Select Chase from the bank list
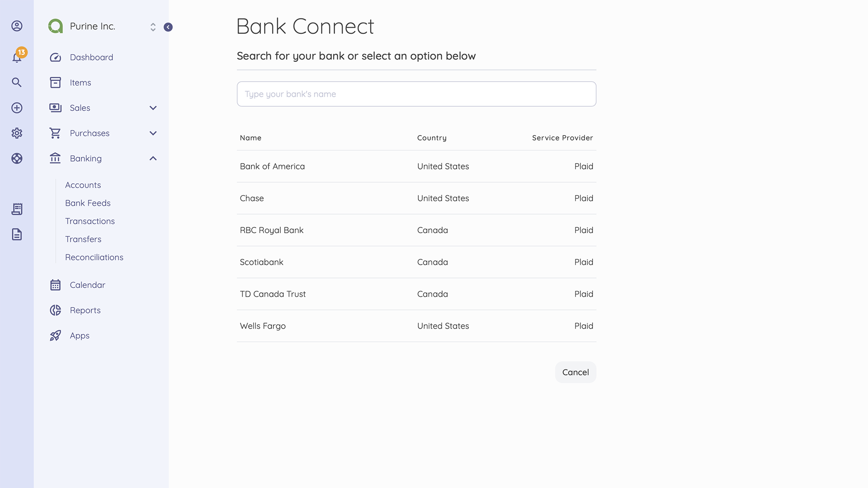Screen dimensions: 868x488 pyautogui.click(x=252, y=198)
